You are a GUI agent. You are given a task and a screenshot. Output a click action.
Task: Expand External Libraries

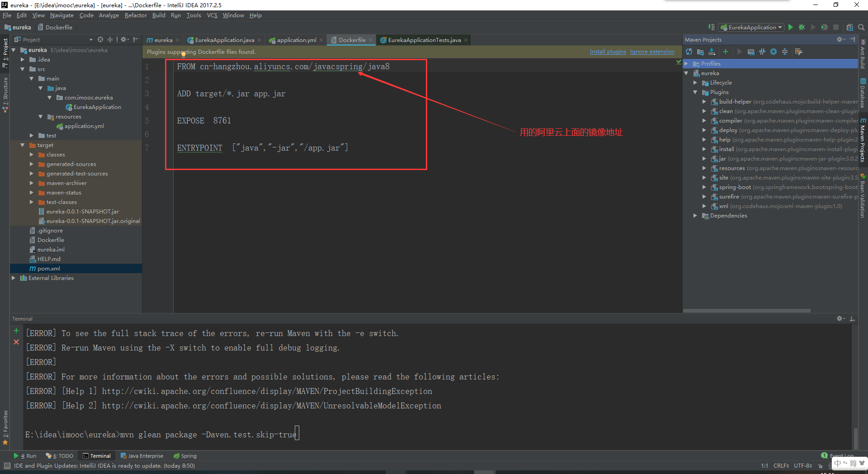pos(14,278)
